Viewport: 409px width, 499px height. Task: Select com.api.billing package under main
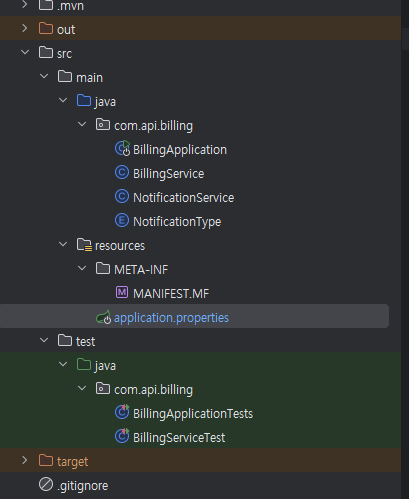153,126
